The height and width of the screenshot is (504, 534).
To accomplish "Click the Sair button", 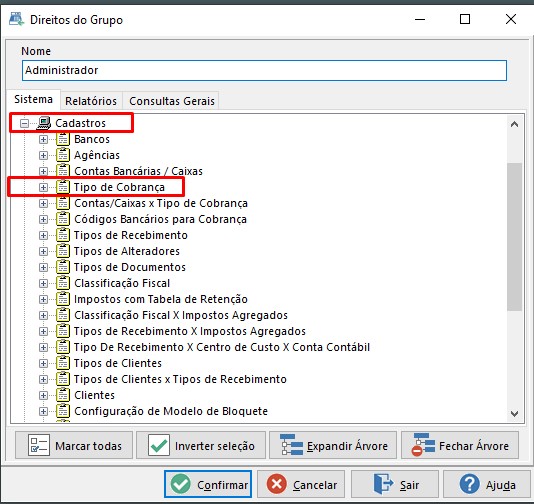I will (395, 484).
